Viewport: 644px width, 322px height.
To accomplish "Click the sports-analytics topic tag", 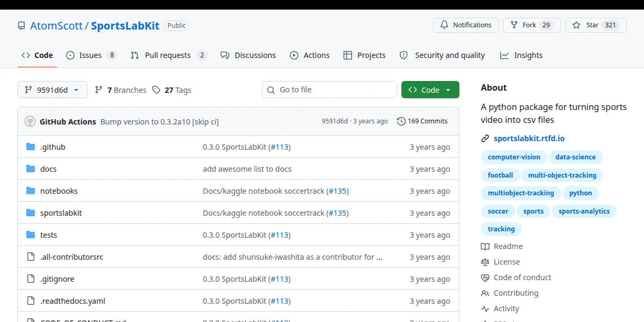I will [x=584, y=211].
